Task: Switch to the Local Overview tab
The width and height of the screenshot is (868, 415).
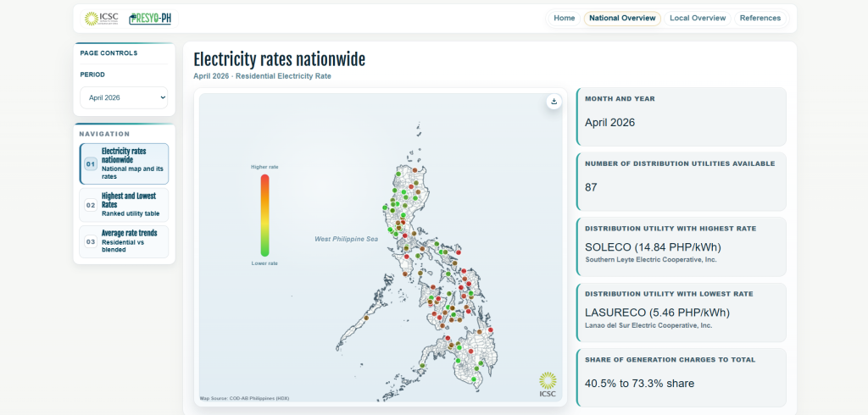Action: tap(697, 18)
